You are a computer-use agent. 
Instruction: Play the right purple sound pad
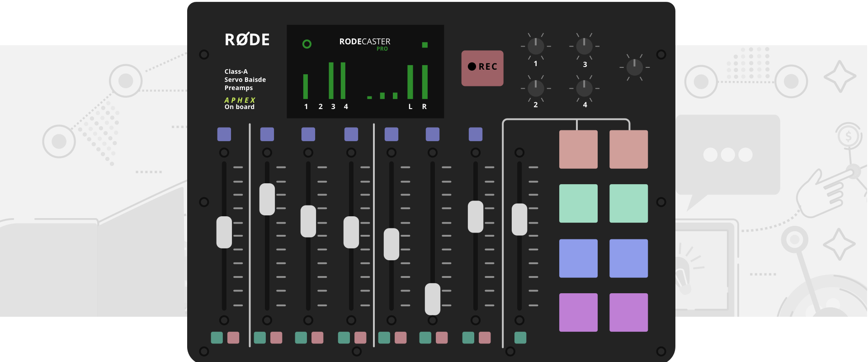[x=628, y=312]
